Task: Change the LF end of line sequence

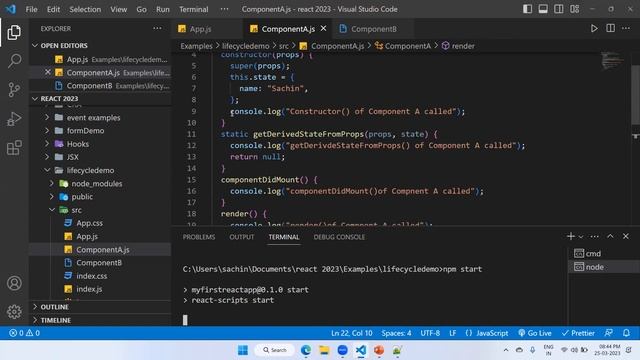Action: 453,333
